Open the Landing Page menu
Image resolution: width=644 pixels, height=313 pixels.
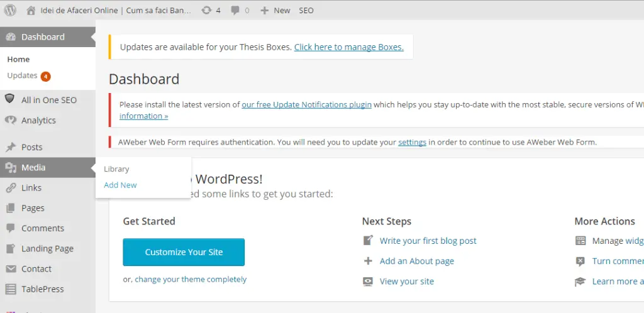point(48,249)
